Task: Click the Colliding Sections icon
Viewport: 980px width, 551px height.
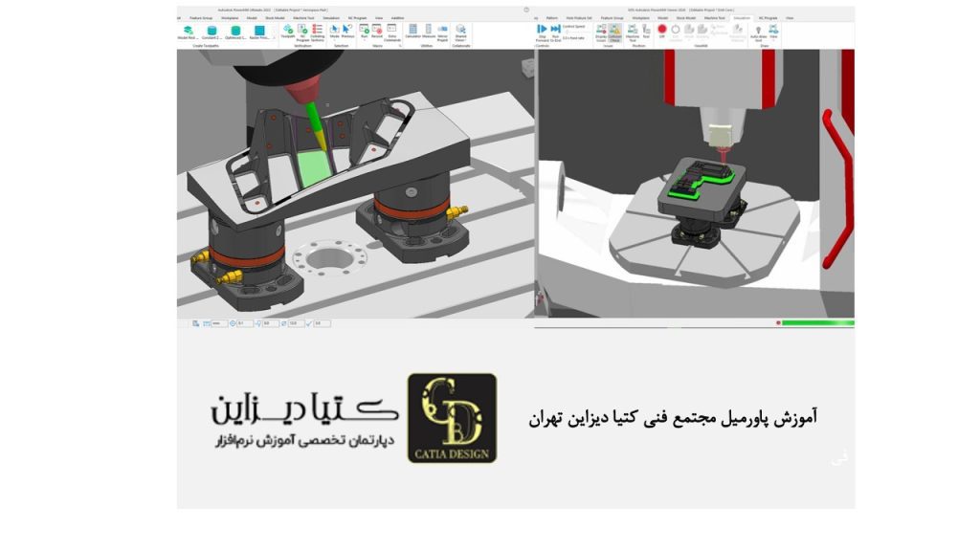Action: pos(317,32)
